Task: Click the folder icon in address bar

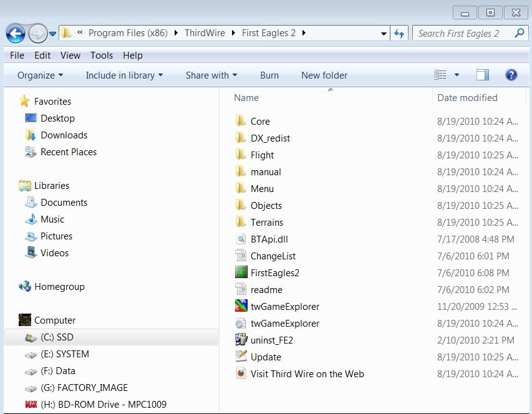Action: 66,33
